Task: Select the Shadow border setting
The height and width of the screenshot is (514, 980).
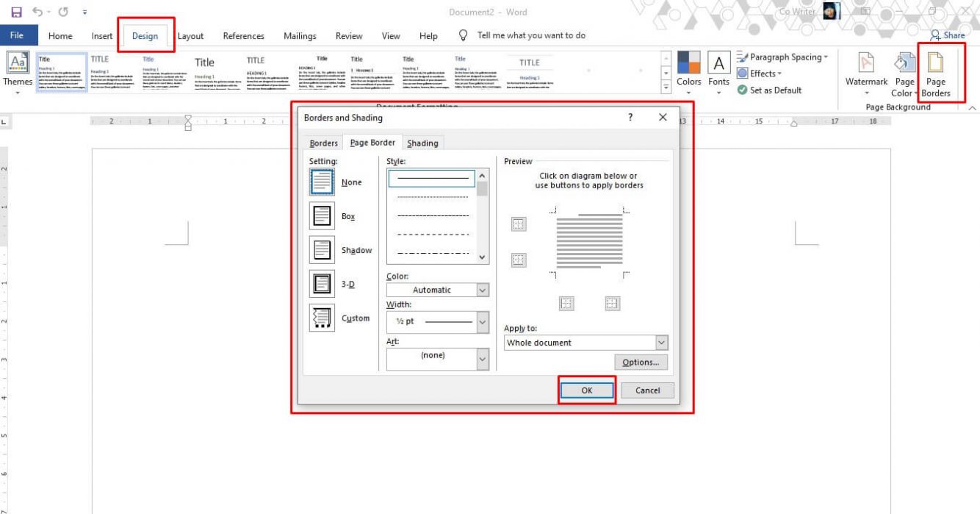Action: (322, 250)
